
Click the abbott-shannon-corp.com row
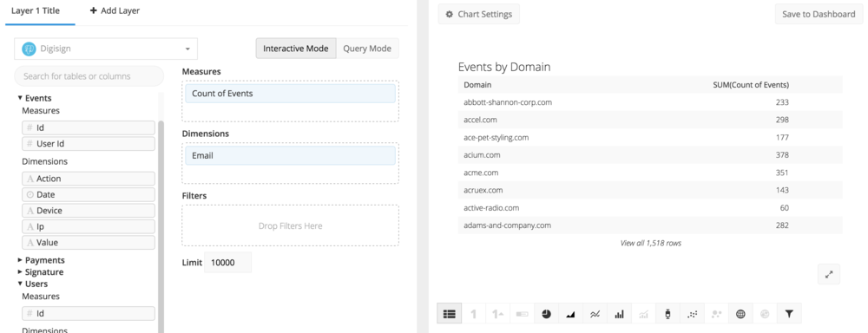tap(650, 102)
